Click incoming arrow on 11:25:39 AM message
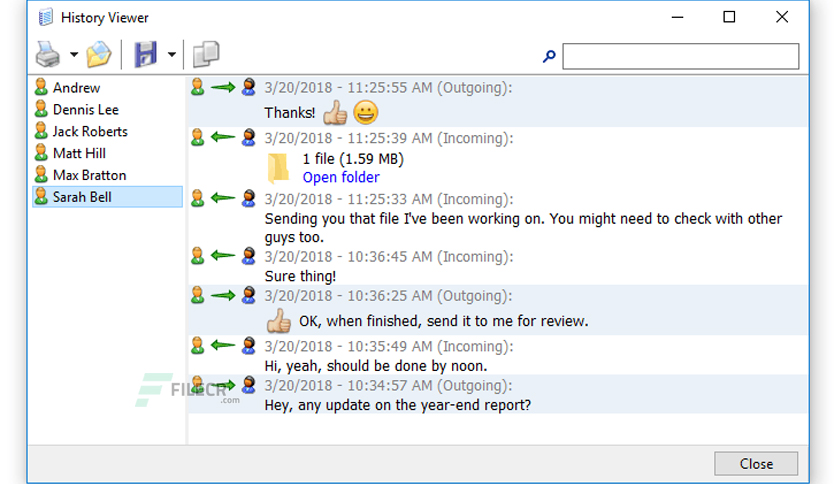836x484 pixels. click(223, 138)
